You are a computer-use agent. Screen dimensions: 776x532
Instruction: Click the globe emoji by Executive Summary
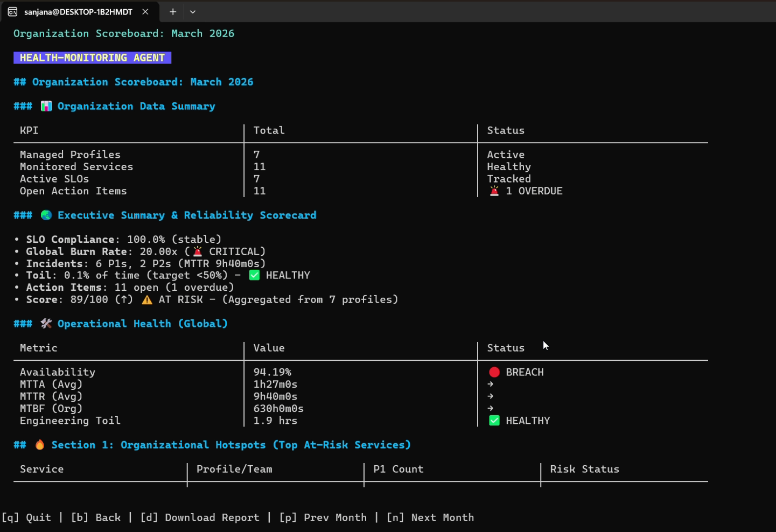[x=46, y=215]
